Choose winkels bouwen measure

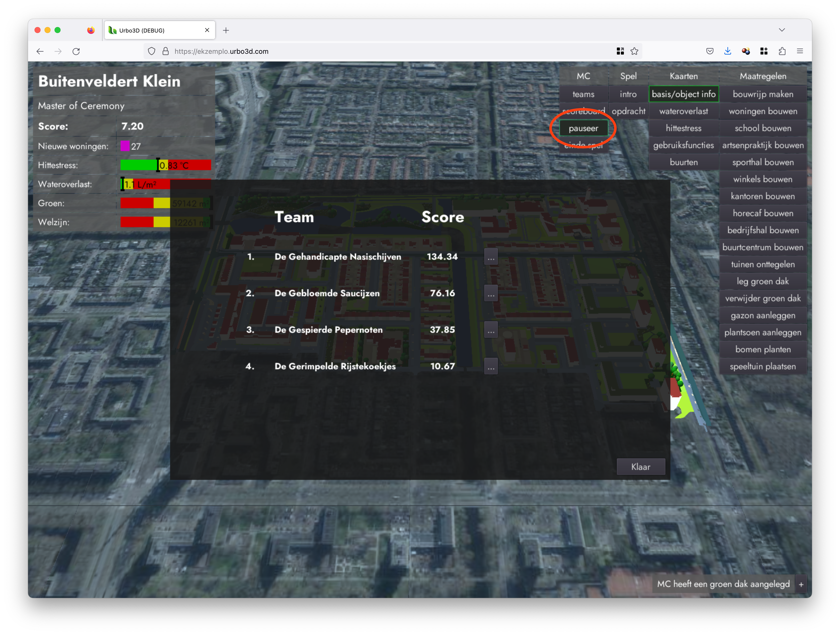(763, 179)
